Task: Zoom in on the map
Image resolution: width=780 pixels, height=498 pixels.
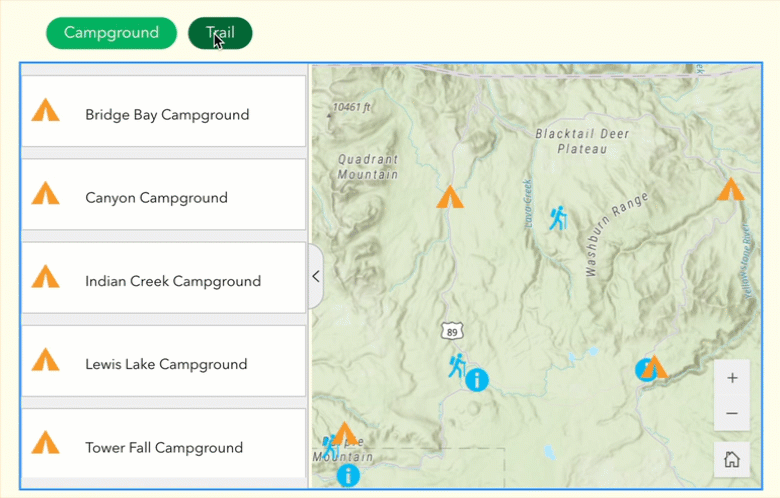Action: (x=732, y=378)
